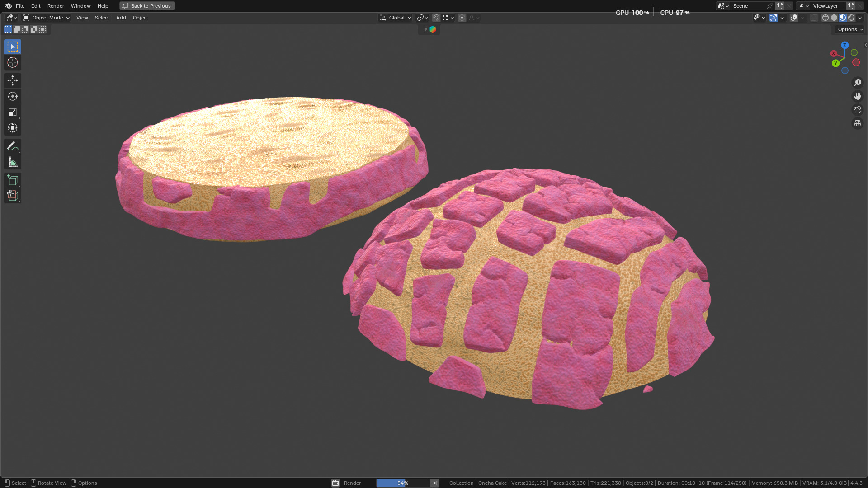Cancel the render with the X button

tap(435, 483)
